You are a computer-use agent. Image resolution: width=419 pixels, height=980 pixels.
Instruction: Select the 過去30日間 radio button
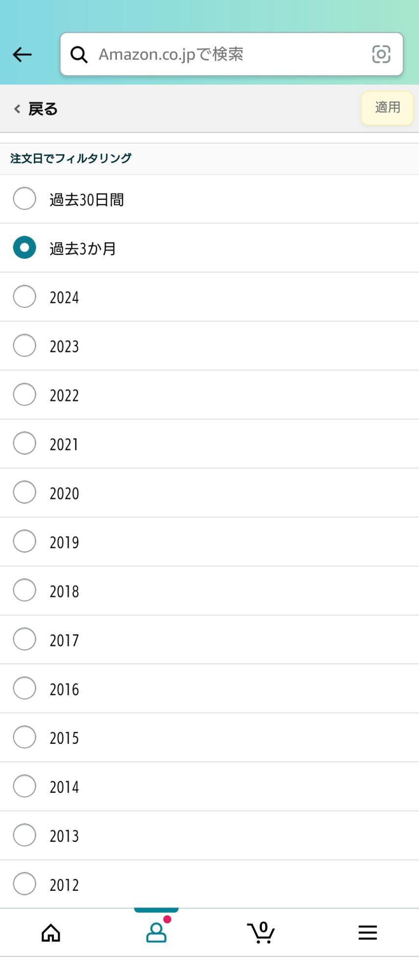pyautogui.click(x=24, y=198)
